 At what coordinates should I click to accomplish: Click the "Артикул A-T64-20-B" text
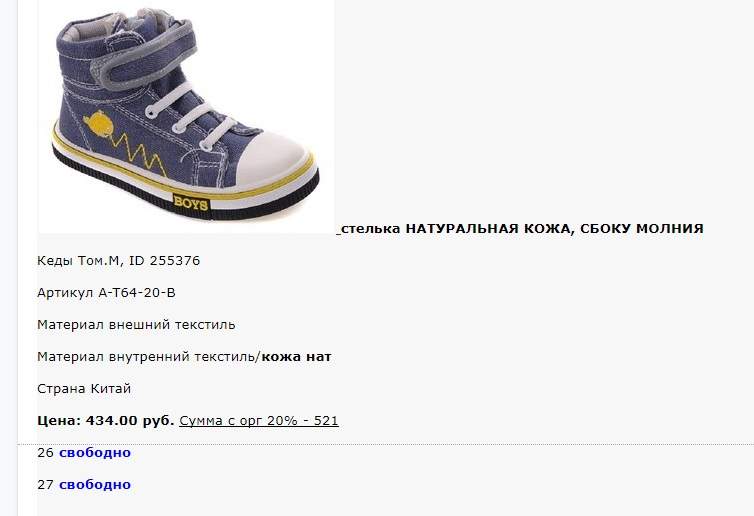coord(106,292)
